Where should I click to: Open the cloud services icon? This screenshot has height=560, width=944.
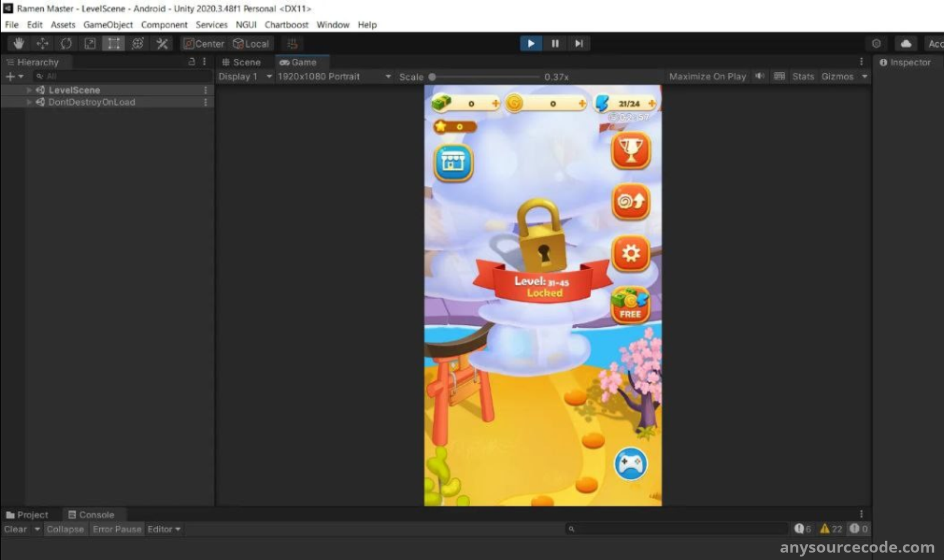pos(906,44)
